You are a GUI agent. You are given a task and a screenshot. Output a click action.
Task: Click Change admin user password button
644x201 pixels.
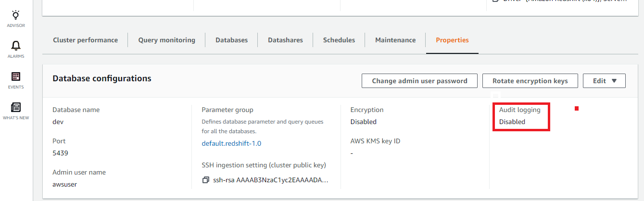419,81
